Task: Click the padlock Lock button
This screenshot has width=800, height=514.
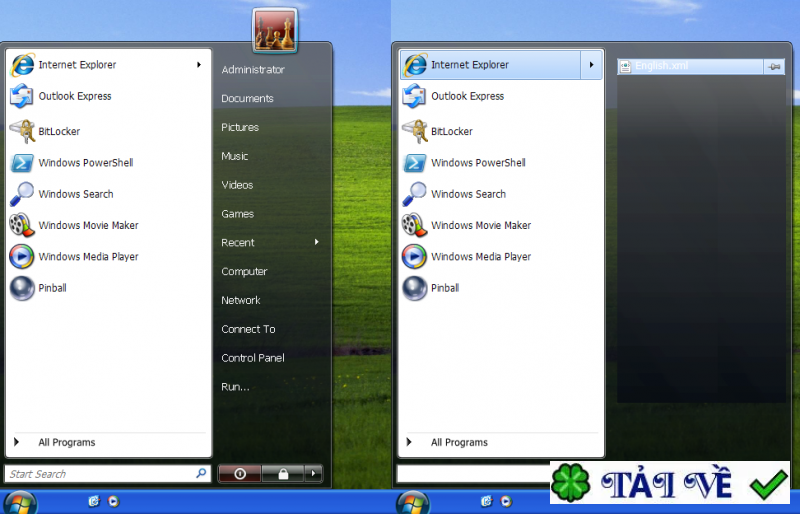Action: pyautogui.click(x=283, y=474)
